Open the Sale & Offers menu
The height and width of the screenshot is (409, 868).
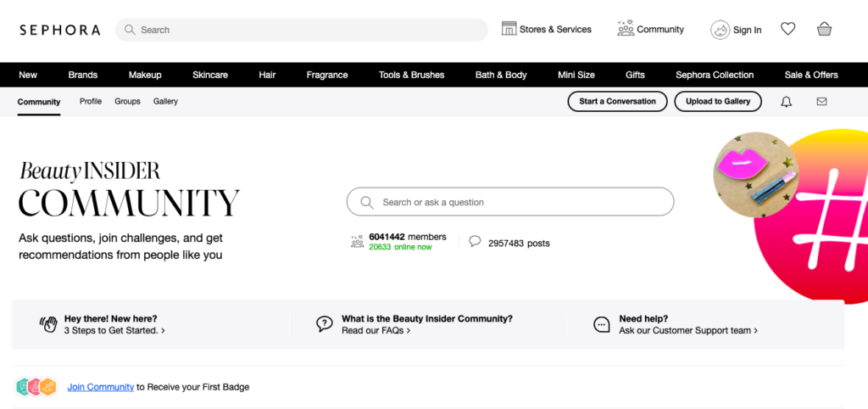pyautogui.click(x=811, y=75)
